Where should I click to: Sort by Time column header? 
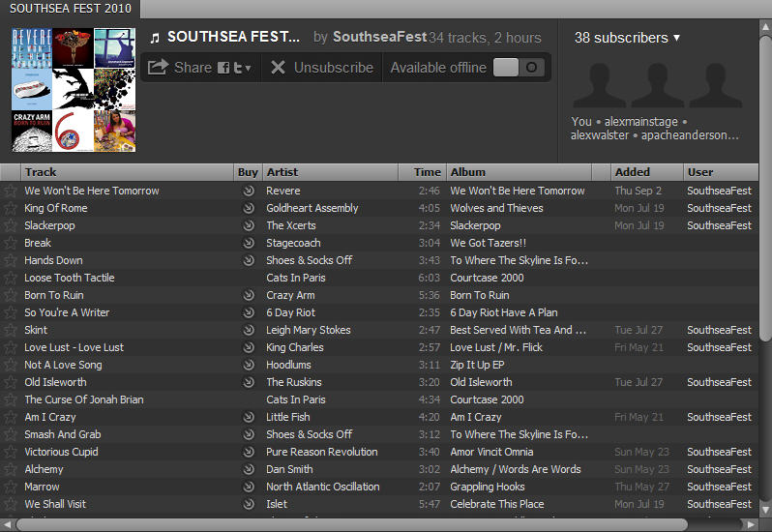click(422, 172)
